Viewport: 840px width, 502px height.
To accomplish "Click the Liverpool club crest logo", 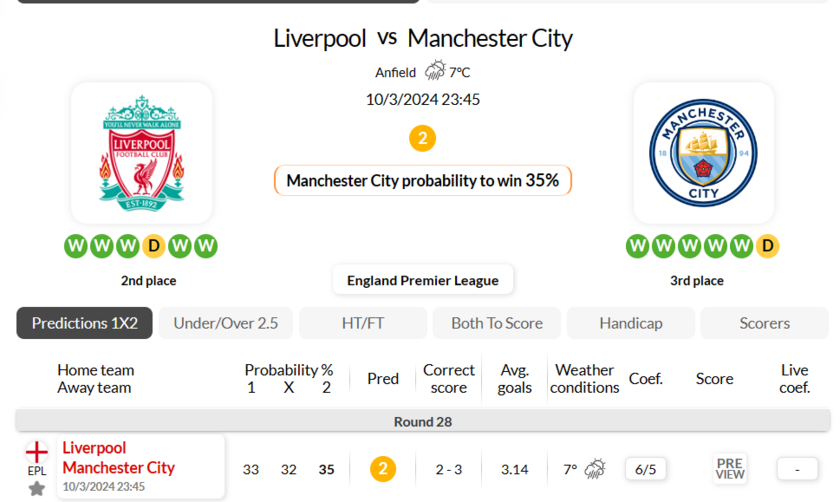I will point(141,153).
